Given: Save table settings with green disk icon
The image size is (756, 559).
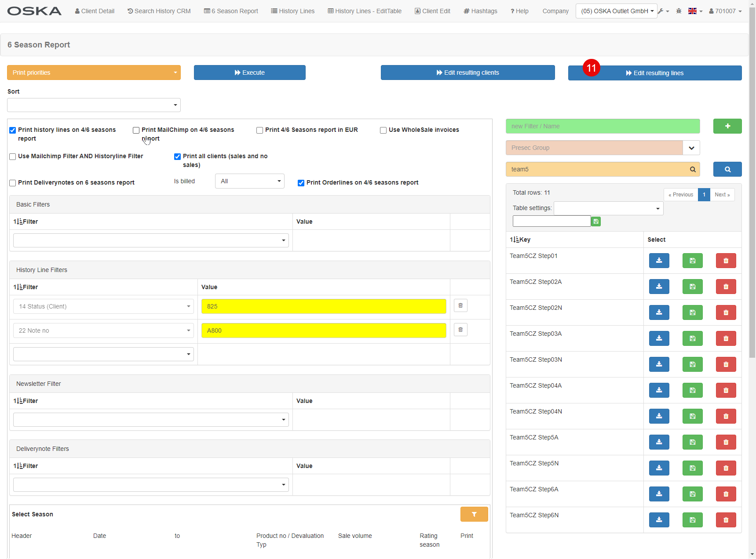Looking at the screenshot, I should pyautogui.click(x=596, y=221).
